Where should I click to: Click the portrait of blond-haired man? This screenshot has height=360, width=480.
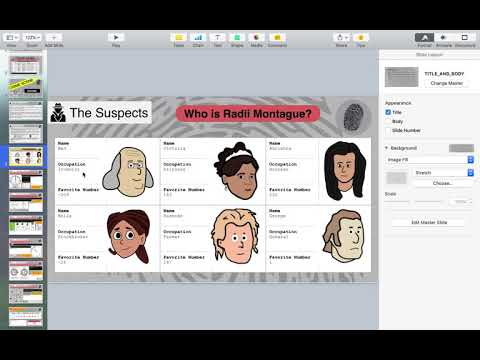coord(235,237)
